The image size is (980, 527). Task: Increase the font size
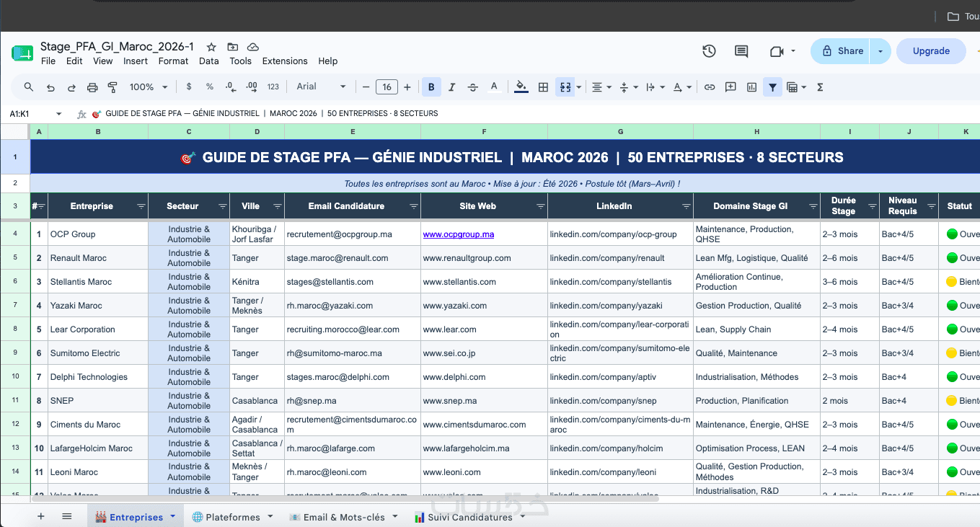tap(407, 87)
